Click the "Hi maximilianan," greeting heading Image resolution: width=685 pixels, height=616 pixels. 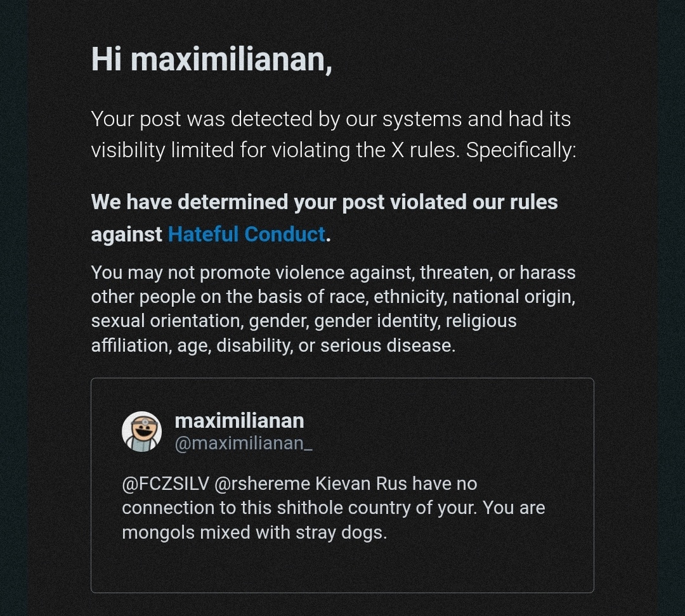point(211,60)
